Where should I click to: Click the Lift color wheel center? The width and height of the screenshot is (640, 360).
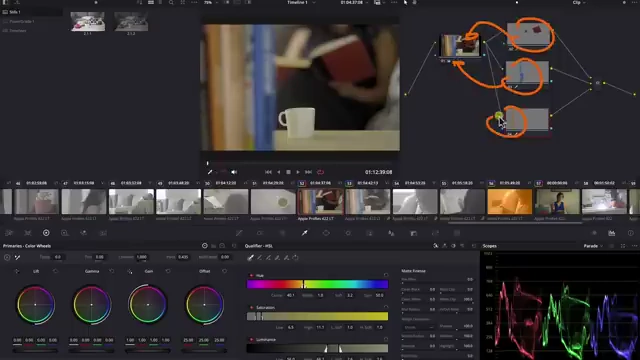coord(36,304)
